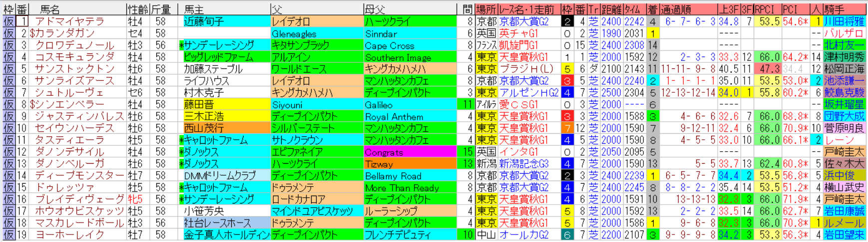Click jockey 川田将雅 in first row
The width and height of the screenshot is (868, 242).
[x=844, y=21]
